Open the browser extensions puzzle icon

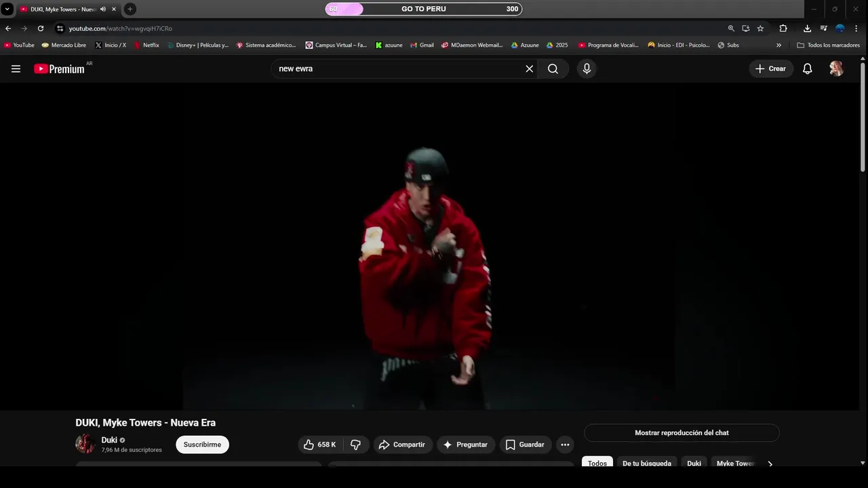point(783,28)
